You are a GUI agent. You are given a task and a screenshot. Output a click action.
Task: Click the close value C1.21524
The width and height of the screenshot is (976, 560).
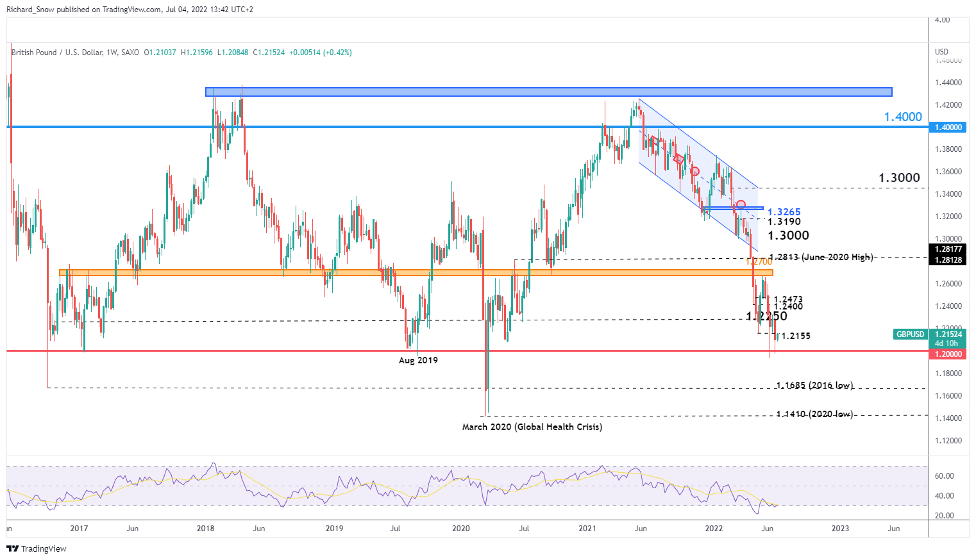click(x=269, y=53)
